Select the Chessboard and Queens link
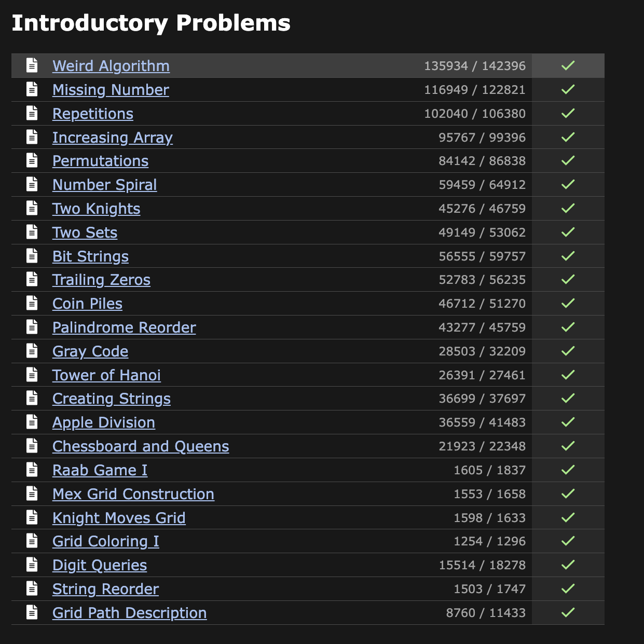Image resolution: width=644 pixels, height=644 pixels. (x=141, y=446)
